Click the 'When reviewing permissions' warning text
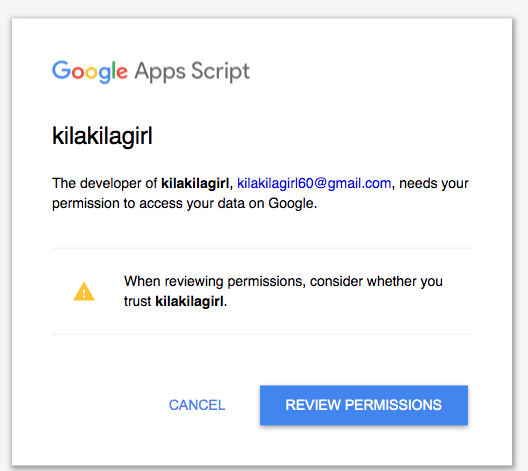Screen dimensions: 528x471 click(x=283, y=291)
